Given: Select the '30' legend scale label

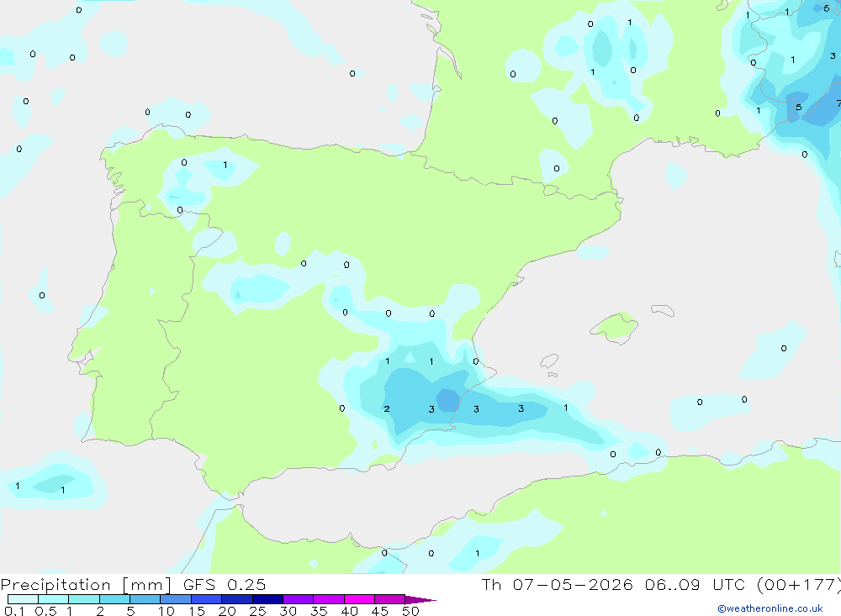Looking at the screenshot, I should point(288,611).
